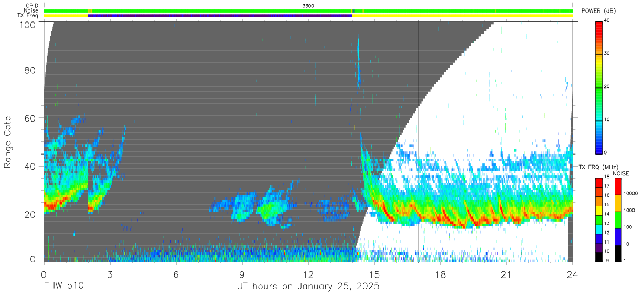Click the 'Range Gate' y-axis title
Image resolution: width=644 pixels, height=297 pixels.
[8, 142]
